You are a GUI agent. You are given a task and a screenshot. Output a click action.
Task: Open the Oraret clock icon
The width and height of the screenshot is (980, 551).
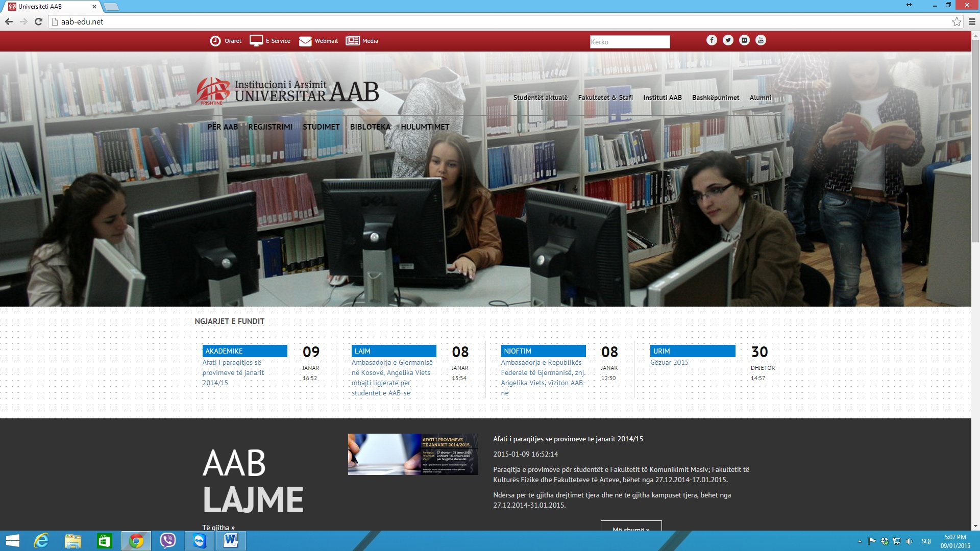tap(215, 41)
